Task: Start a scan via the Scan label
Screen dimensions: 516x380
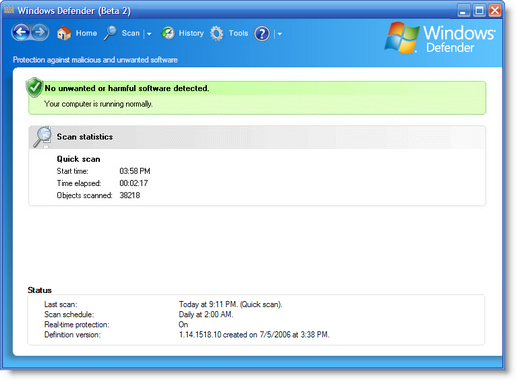Action: (x=130, y=33)
